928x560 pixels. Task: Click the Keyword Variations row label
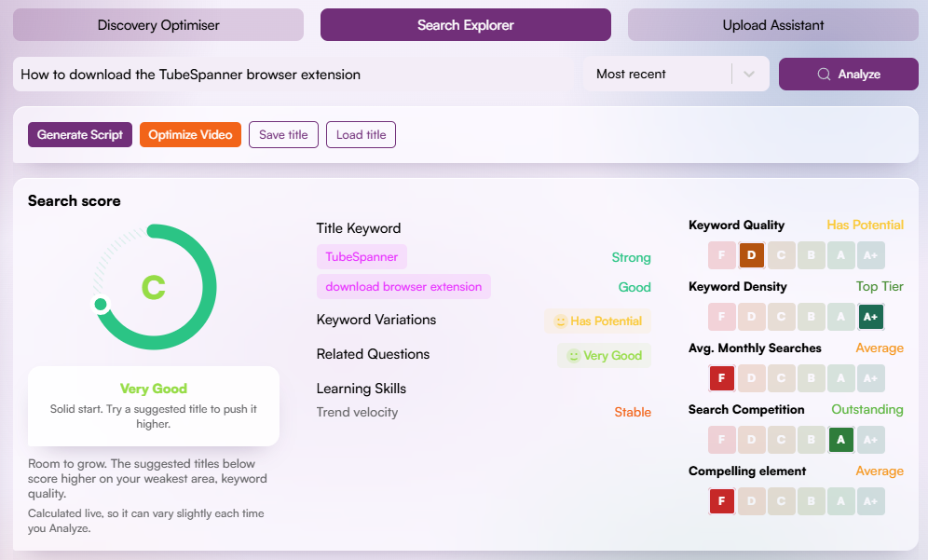coord(375,320)
